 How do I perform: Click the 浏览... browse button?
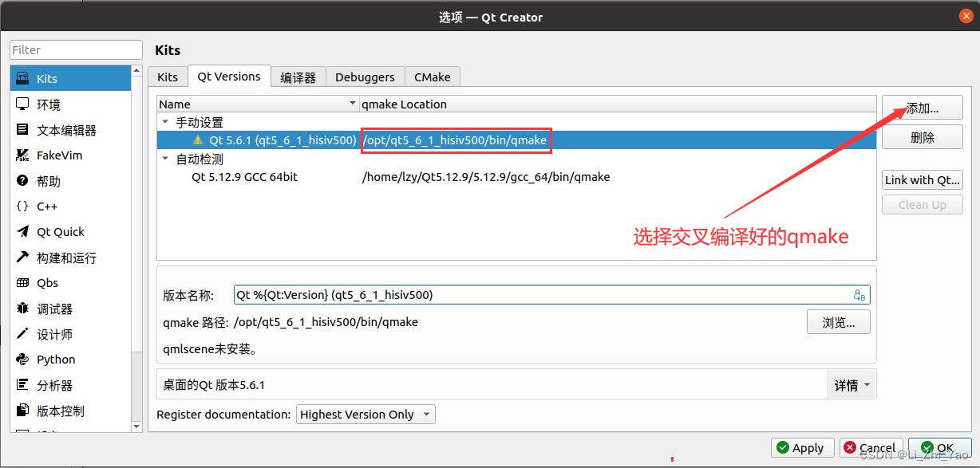tap(838, 322)
